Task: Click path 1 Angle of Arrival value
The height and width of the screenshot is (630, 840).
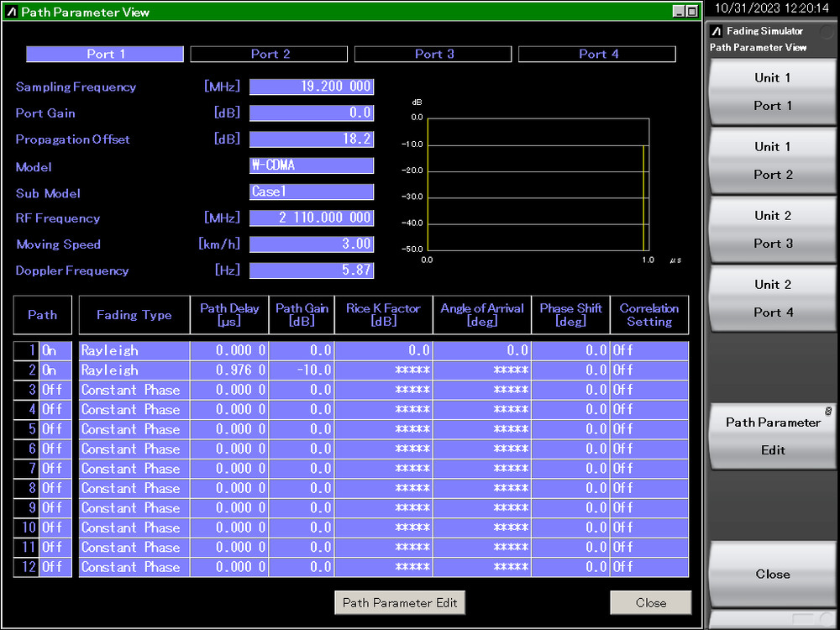Action: pyautogui.click(x=482, y=351)
